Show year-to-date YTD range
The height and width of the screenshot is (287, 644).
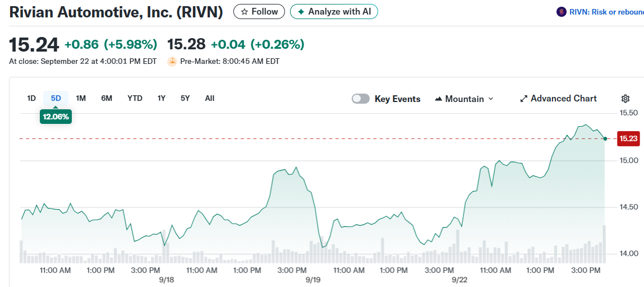pos(135,99)
